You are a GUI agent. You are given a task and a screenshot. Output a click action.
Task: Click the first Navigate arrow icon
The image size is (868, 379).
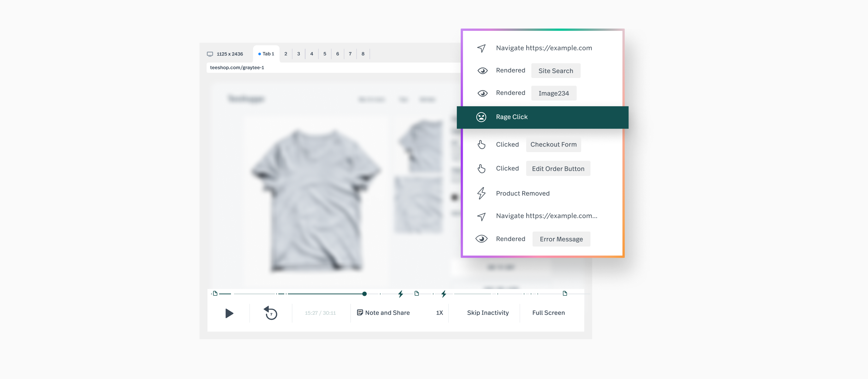click(481, 48)
